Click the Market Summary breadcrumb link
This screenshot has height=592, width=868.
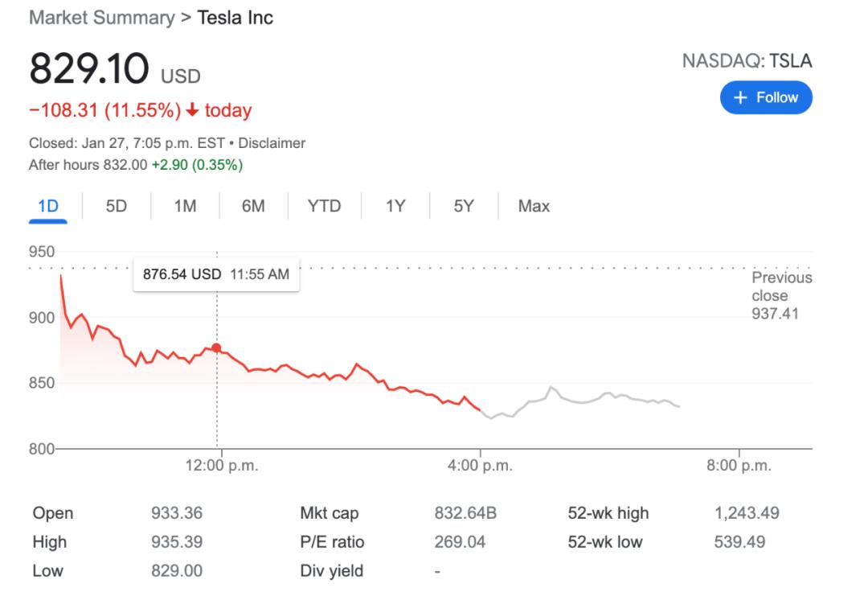point(101,18)
